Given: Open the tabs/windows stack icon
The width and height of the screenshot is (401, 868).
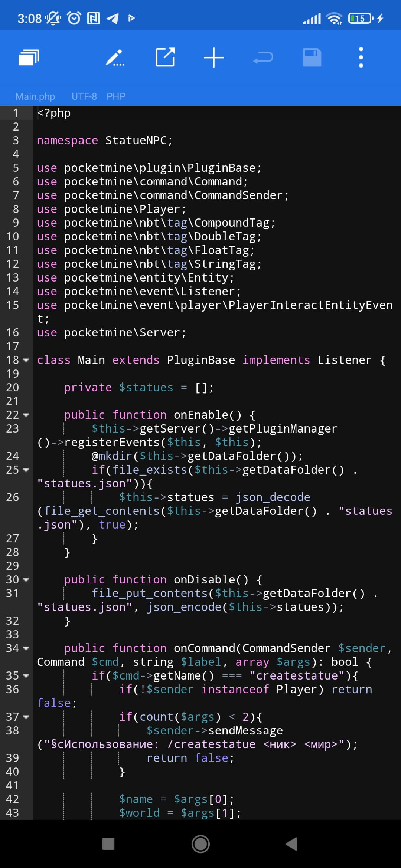Looking at the screenshot, I should tap(29, 57).
